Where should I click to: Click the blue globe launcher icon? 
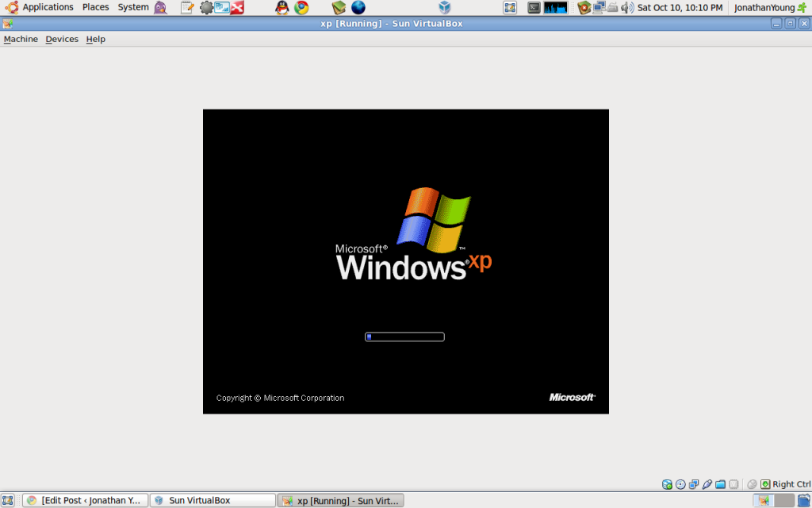click(358, 7)
